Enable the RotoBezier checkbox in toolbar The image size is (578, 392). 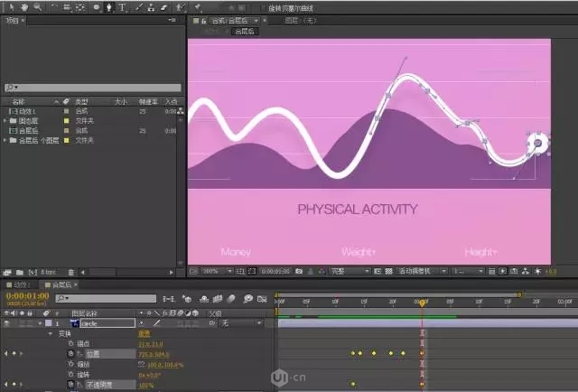(263, 7)
